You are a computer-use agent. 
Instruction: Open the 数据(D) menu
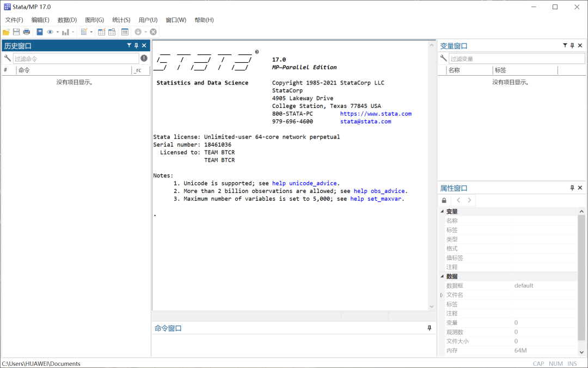pyautogui.click(x=67, y=20)
